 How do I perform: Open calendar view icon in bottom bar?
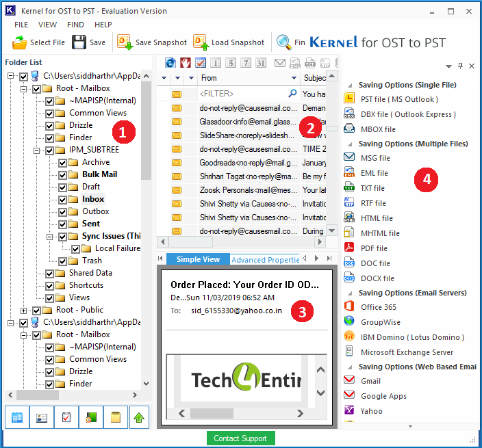(x=17, y=417)
